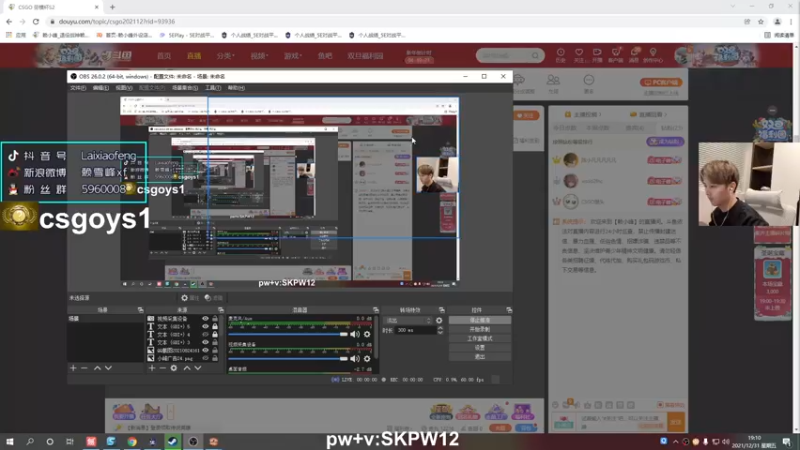Remove selected source with the minus icon

point(163,368)
